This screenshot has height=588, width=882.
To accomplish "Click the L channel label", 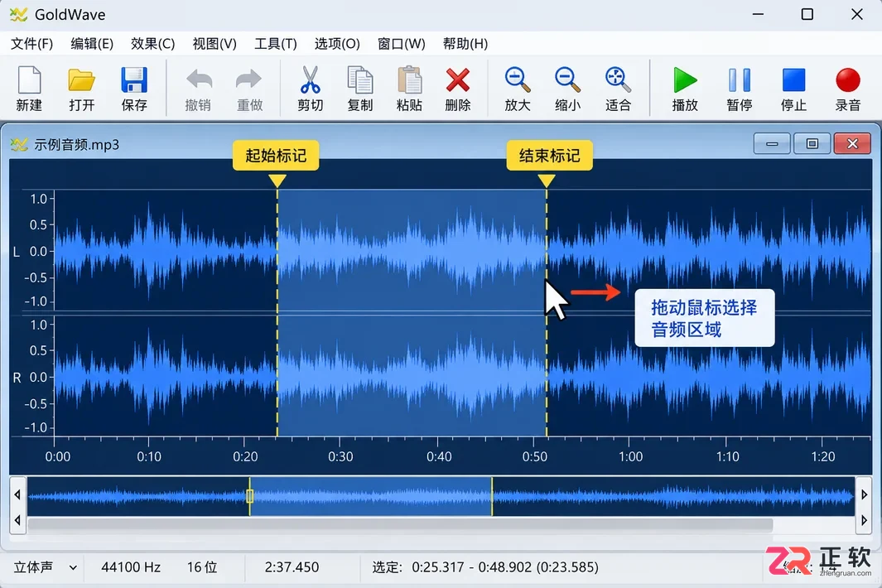I will [x=17, y=252].
